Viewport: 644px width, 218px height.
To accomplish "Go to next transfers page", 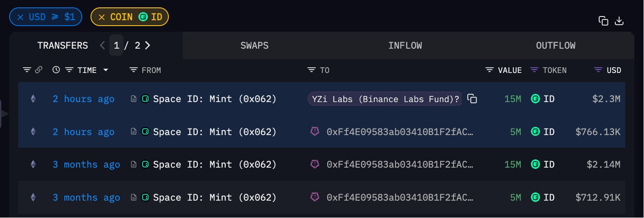I will [148, 46].
